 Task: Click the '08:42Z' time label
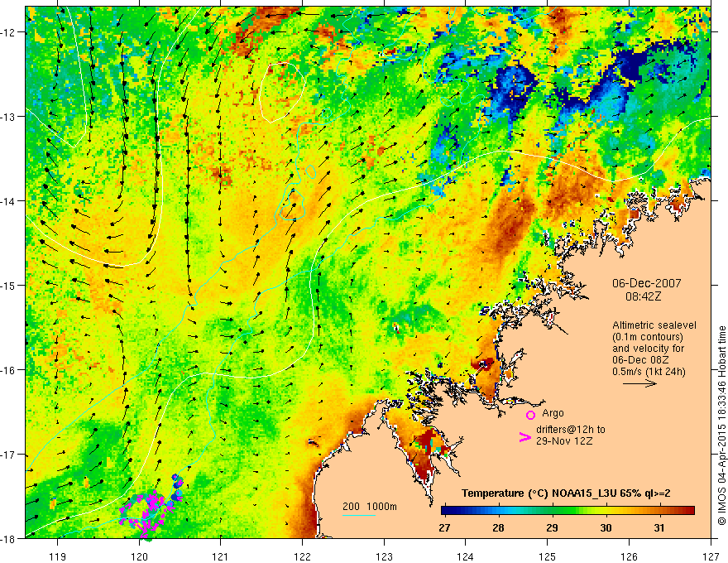[x=643, y=296]
